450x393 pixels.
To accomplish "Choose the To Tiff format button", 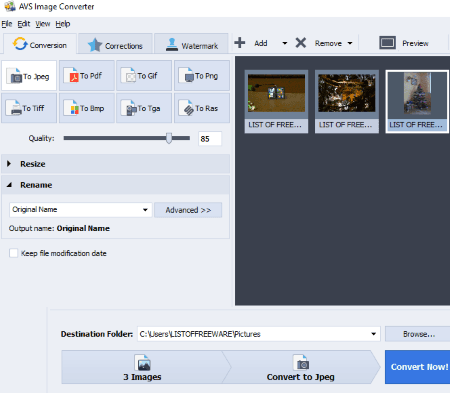I will (29, 108).
